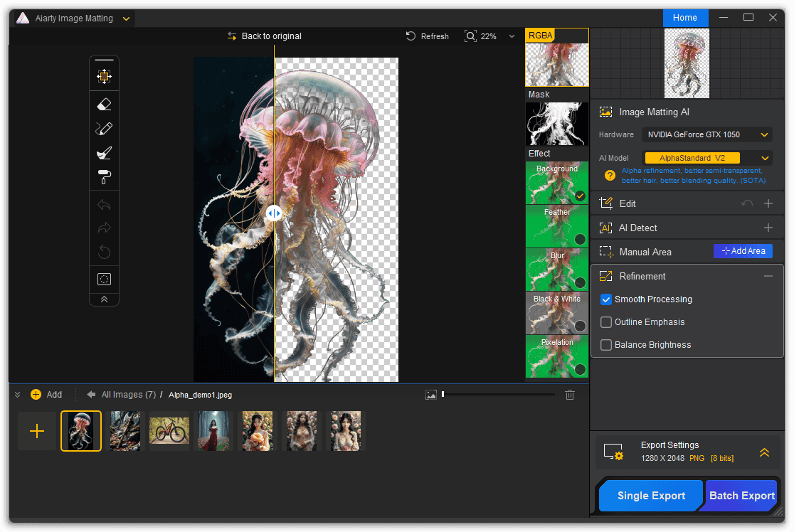
Task: Click the Reset rotation icon in toolbar
Action: coord(105,252)
